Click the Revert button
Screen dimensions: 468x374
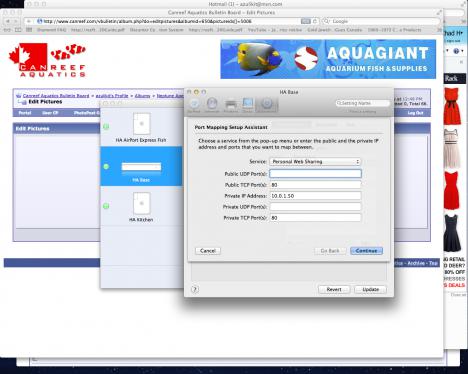coord(334,289)
